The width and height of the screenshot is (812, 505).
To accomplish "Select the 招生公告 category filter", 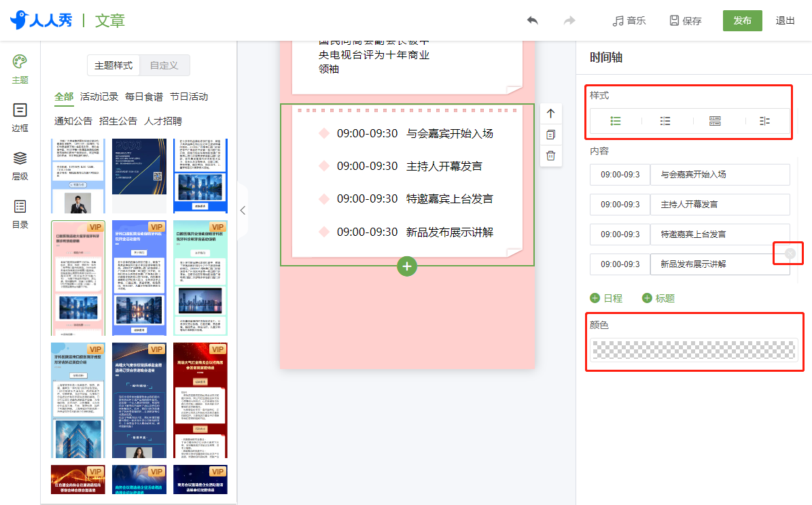I will (118, 121).
